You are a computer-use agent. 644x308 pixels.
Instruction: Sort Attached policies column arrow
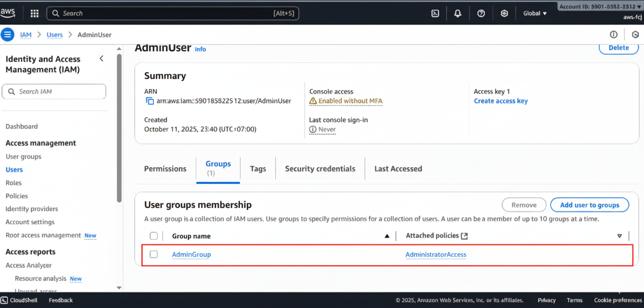click(x=619, y=236)
